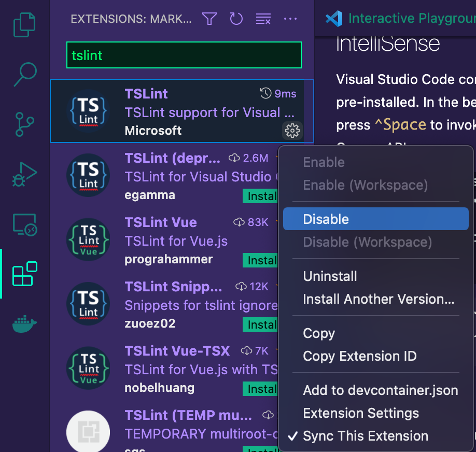
Task: Open the Explorer view in activity bar
Action: [24, 25]
